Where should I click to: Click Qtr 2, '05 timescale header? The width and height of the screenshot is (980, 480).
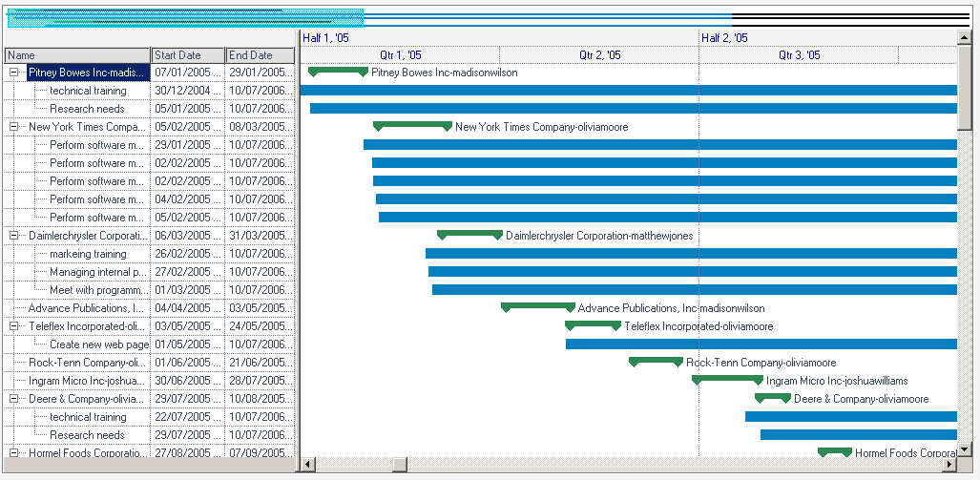pos(600,55)
